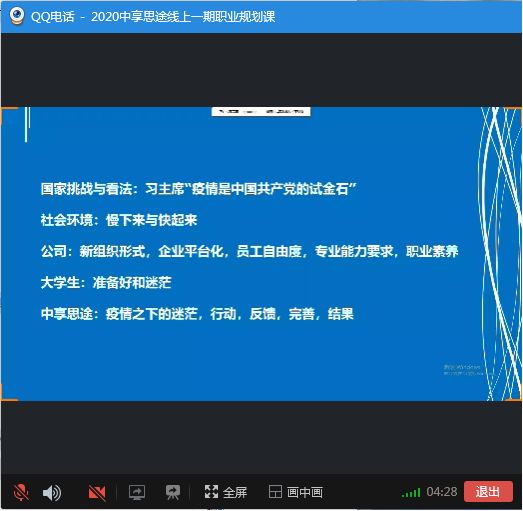Switch to fullscreen with 全屏

point(225,492)
